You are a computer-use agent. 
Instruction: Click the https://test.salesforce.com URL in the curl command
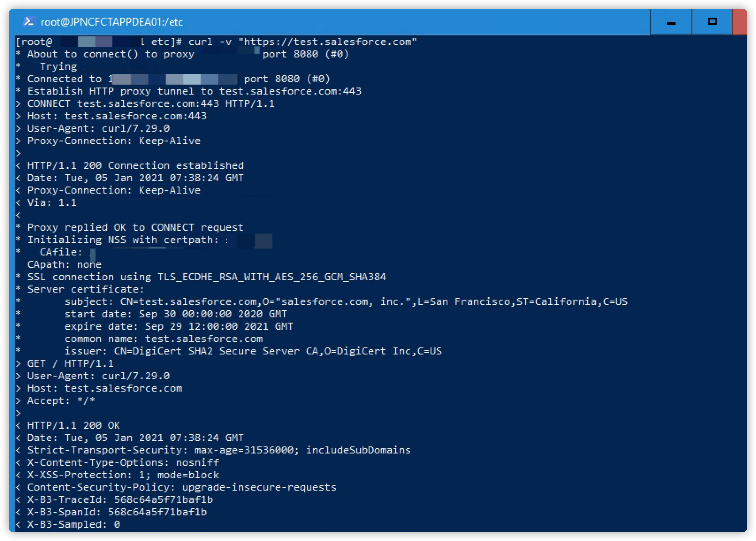point(328,42)
